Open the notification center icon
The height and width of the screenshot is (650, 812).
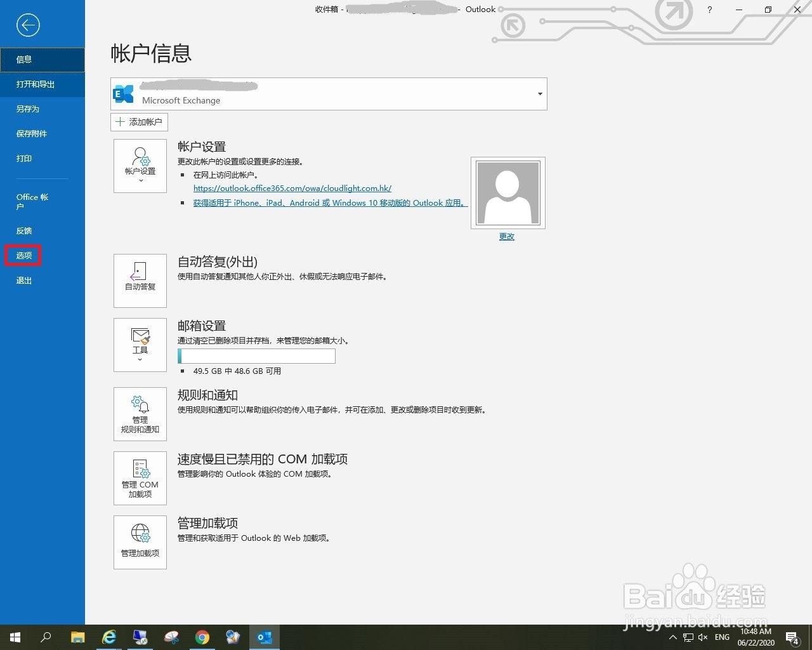pyautogui.click(x=792, y=637)
